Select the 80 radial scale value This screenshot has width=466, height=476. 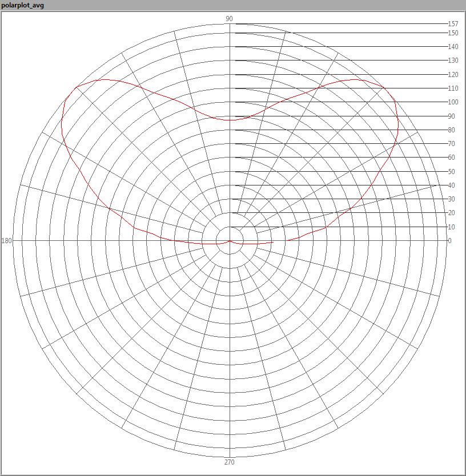[451, 130]
